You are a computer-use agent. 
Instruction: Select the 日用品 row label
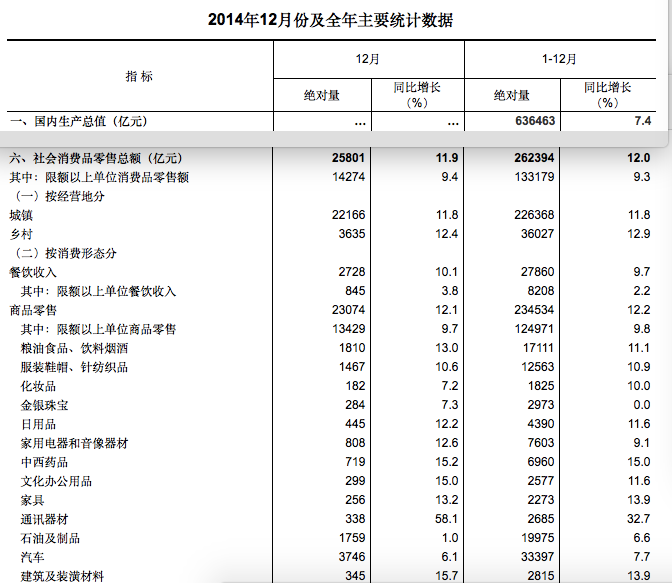pos(38,424)
